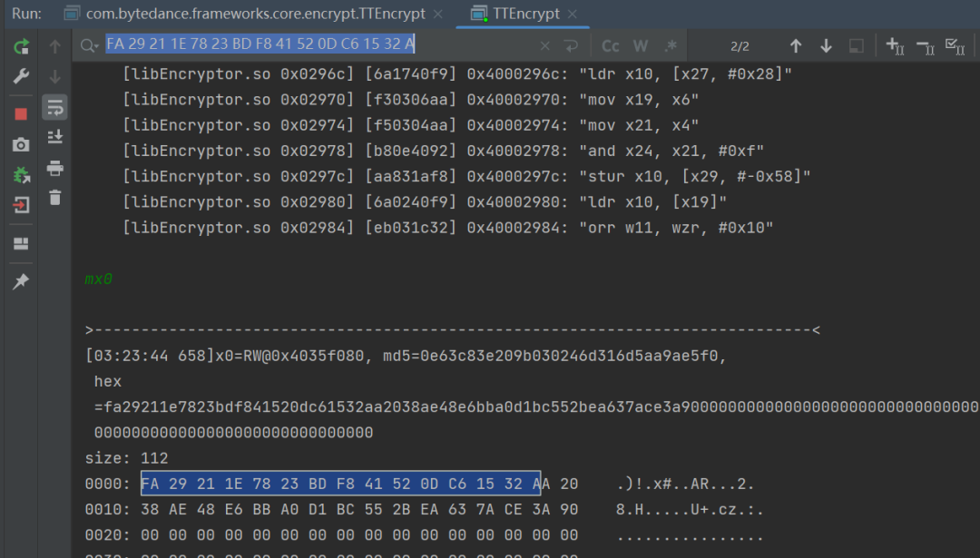This screenshot has width=980, height=558.
Task: Toggle soft-wrap for console output
Action: [x=55, y=107]
